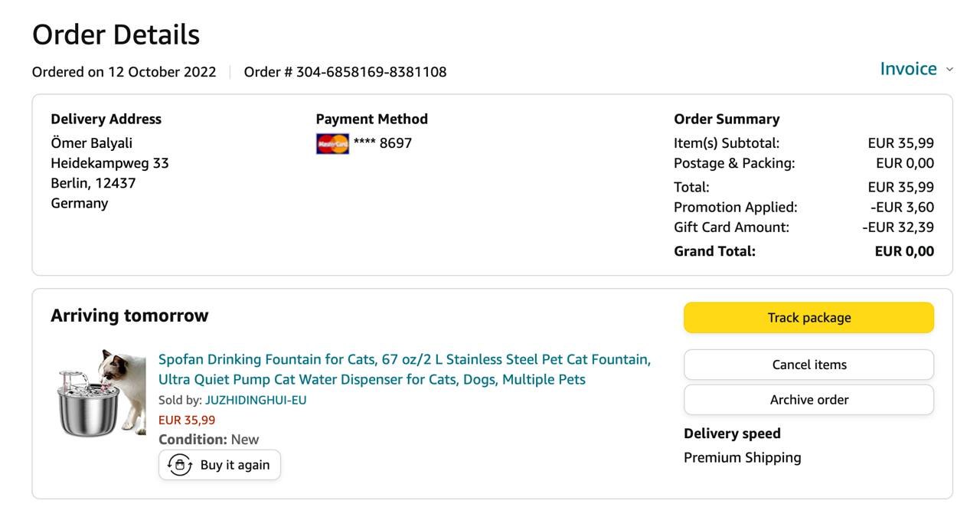Click the Buy it again button label
This screenshot has height=517, width=980.
[x=234, y=465]
